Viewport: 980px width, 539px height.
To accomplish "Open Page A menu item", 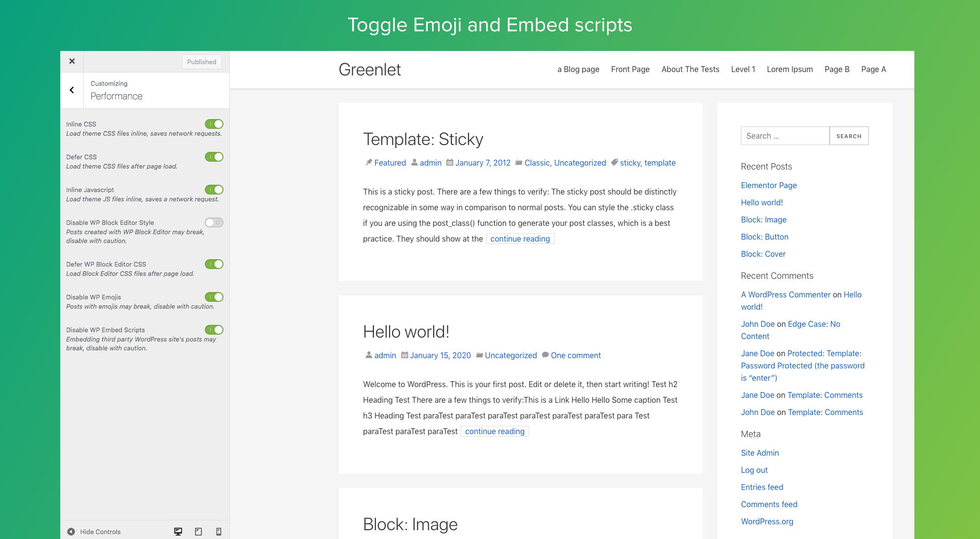I will (874, 69).
